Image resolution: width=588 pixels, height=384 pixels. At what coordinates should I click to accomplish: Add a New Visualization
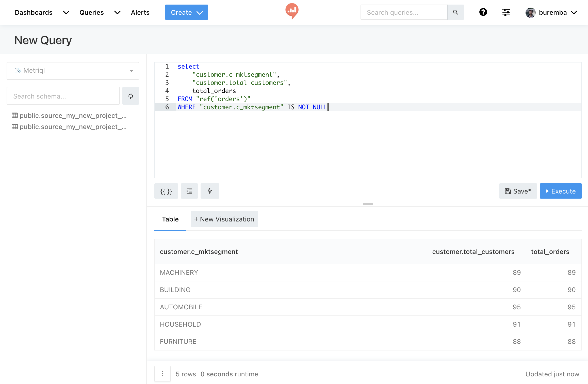(224, 219)
